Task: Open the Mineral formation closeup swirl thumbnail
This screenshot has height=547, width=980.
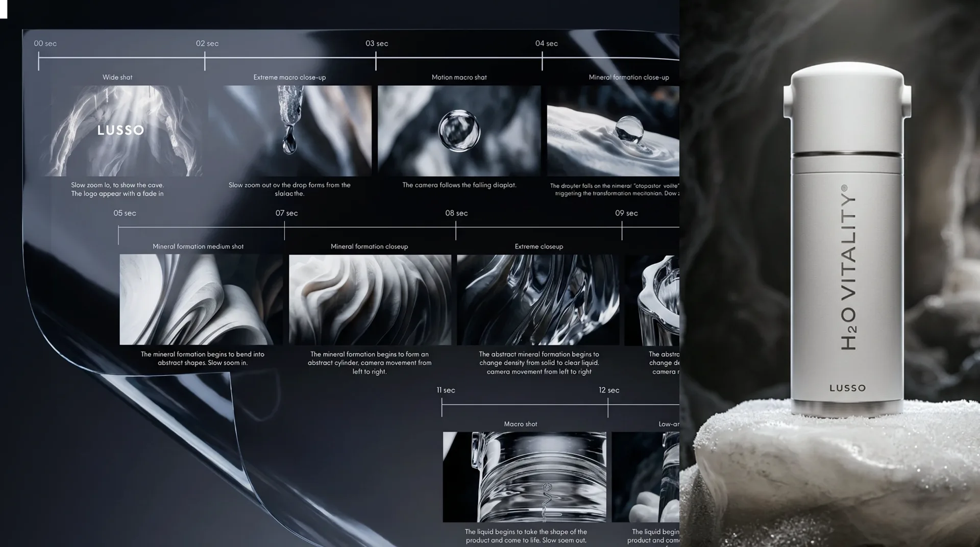Action: pos(370,300)
